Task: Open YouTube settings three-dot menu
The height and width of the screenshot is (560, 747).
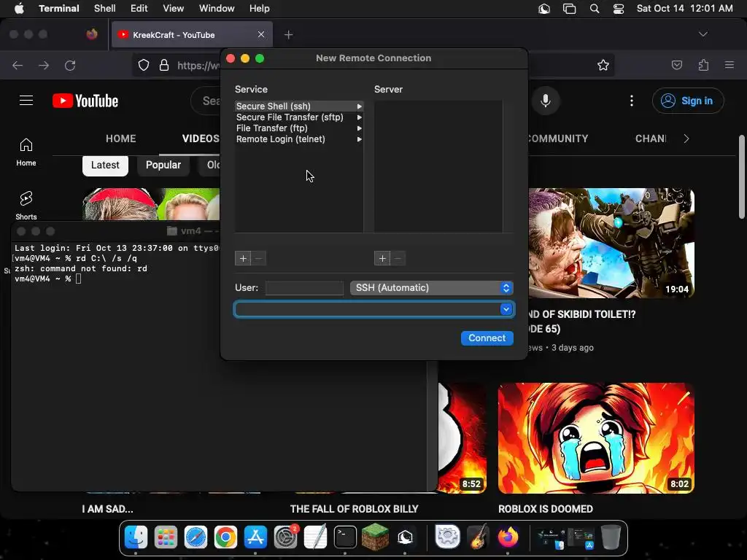Action: (x=632, y=101)
